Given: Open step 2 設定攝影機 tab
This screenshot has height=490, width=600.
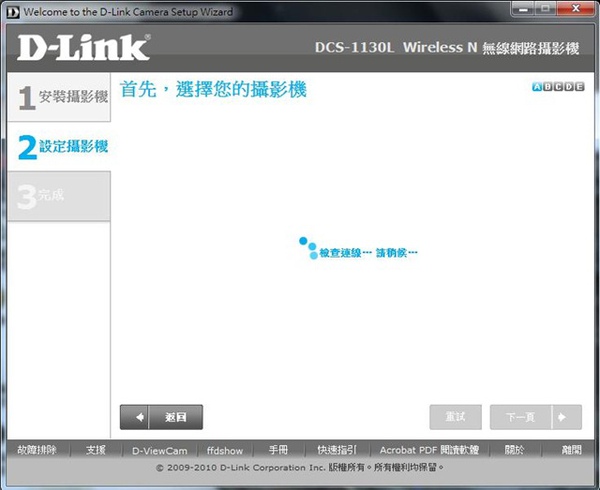Looking at the screenshot, I should tap(59, 147).
